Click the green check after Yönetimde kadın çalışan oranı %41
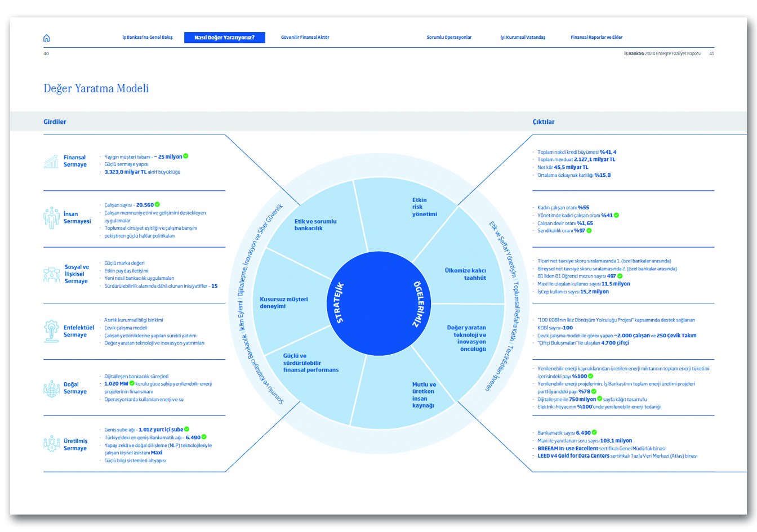Image resolution: width=757 pixels, height=532 pixels. point(616,215)
